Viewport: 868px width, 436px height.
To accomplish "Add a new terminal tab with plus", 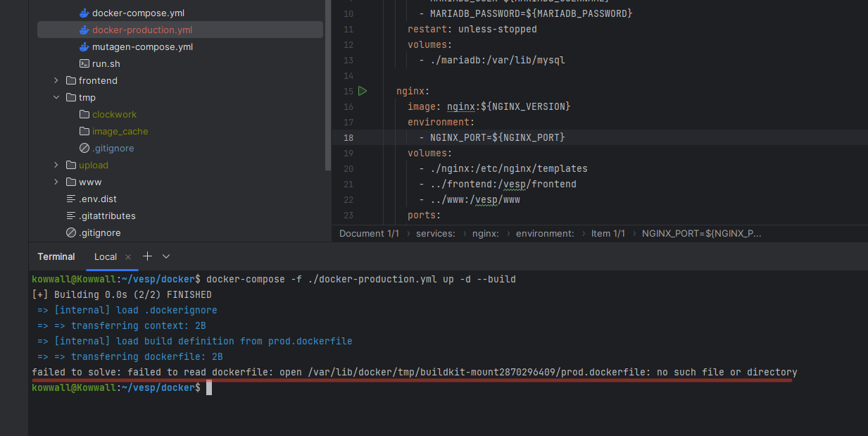I will pos(147,256).
